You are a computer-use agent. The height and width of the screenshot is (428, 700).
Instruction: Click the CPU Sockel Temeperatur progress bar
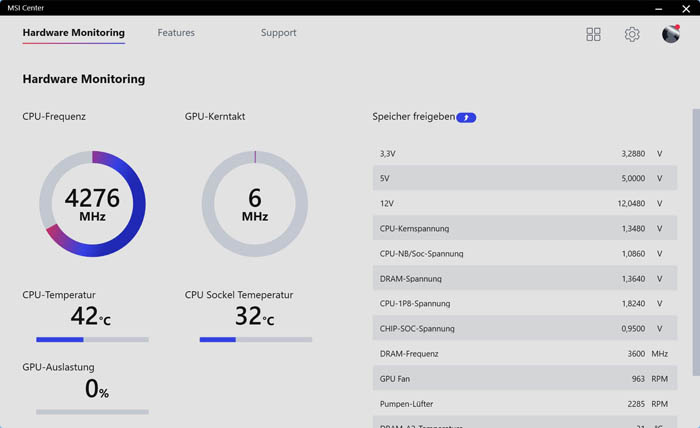(x=256, y=340)
